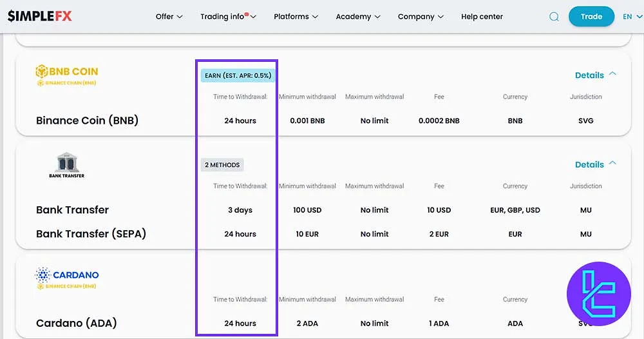Viewport: 644px width, 339px height.
Task: Open the Offer dropdown menu
Action: 169,17
